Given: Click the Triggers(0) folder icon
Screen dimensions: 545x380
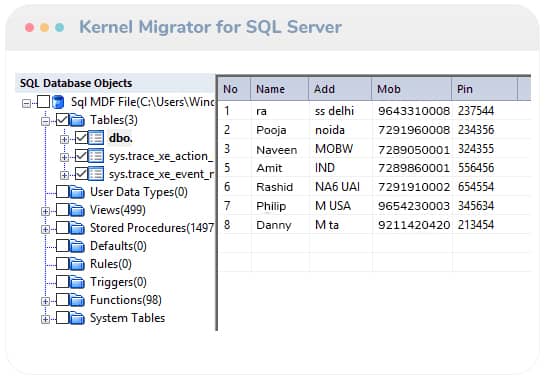Looking at the screenshot, I should coord(77,282).
